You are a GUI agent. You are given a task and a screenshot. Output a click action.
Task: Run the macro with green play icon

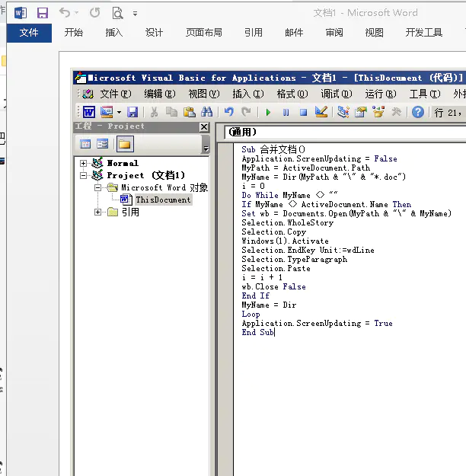(268, 113)
